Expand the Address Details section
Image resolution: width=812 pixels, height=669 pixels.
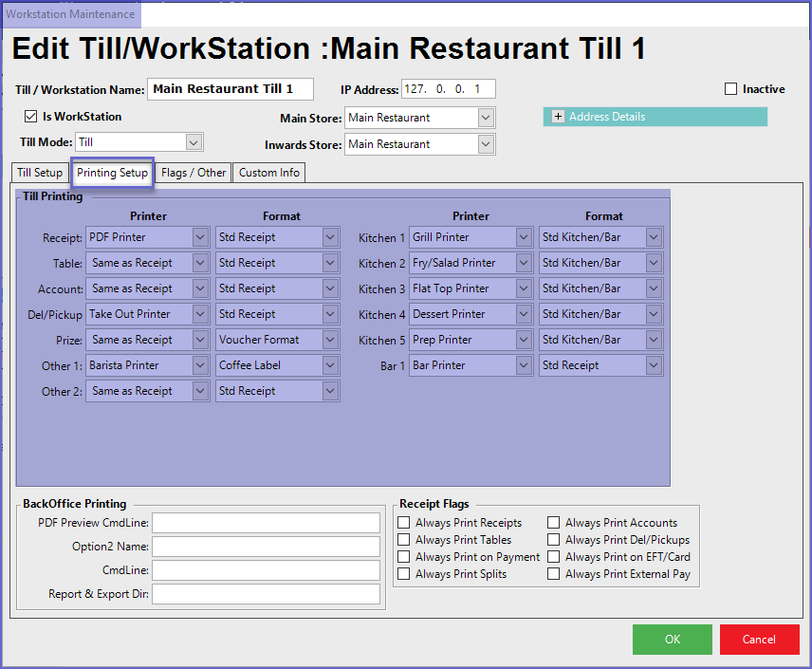click(559, 117)
